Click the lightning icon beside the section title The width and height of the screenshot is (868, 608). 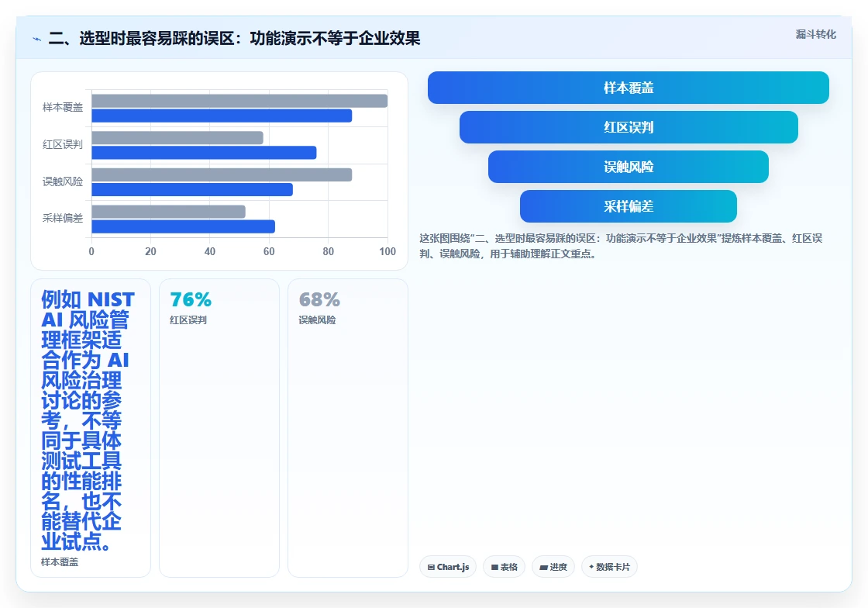point(37,39)
